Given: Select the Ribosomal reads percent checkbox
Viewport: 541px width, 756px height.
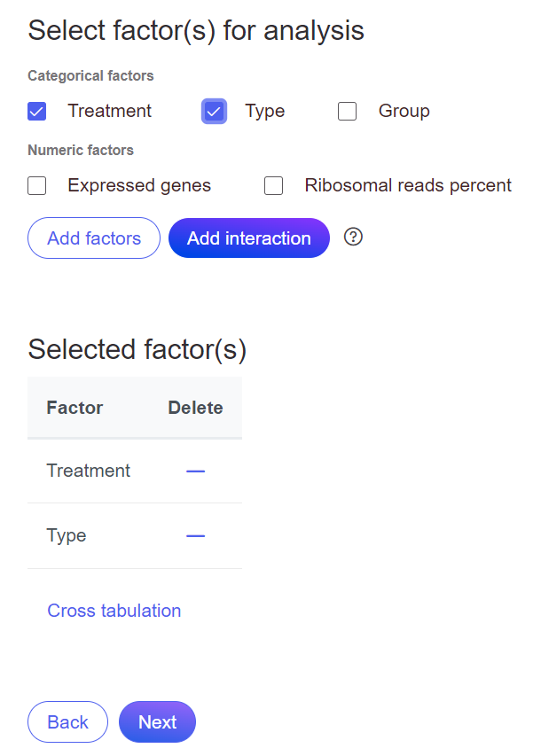Looking at the screenshot, I should tap(274, 186).
